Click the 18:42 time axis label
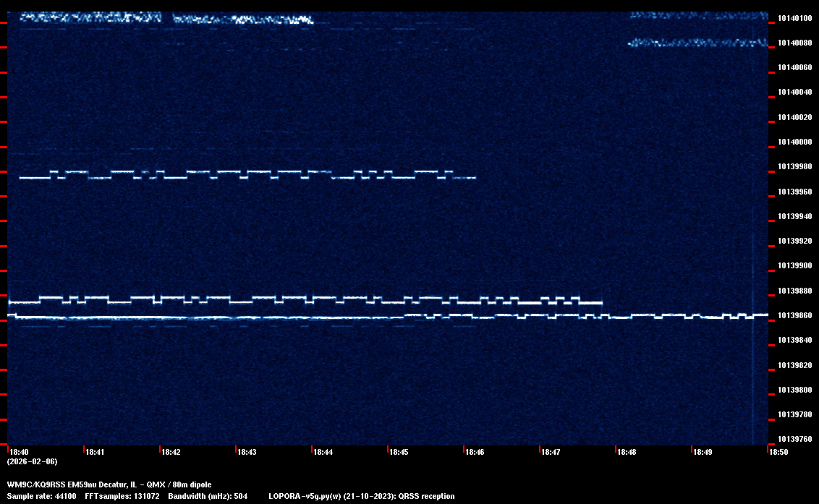This screenshot has height=504, width=819. tap(171, 452)
